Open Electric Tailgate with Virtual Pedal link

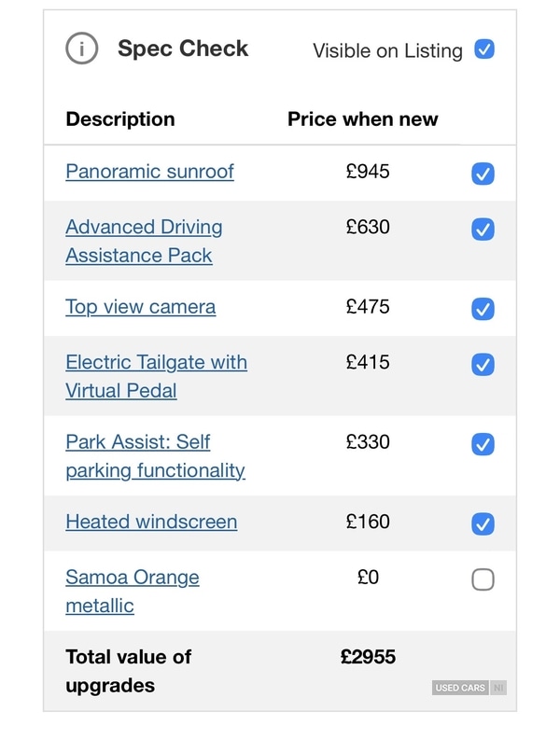tap(156, 376)
